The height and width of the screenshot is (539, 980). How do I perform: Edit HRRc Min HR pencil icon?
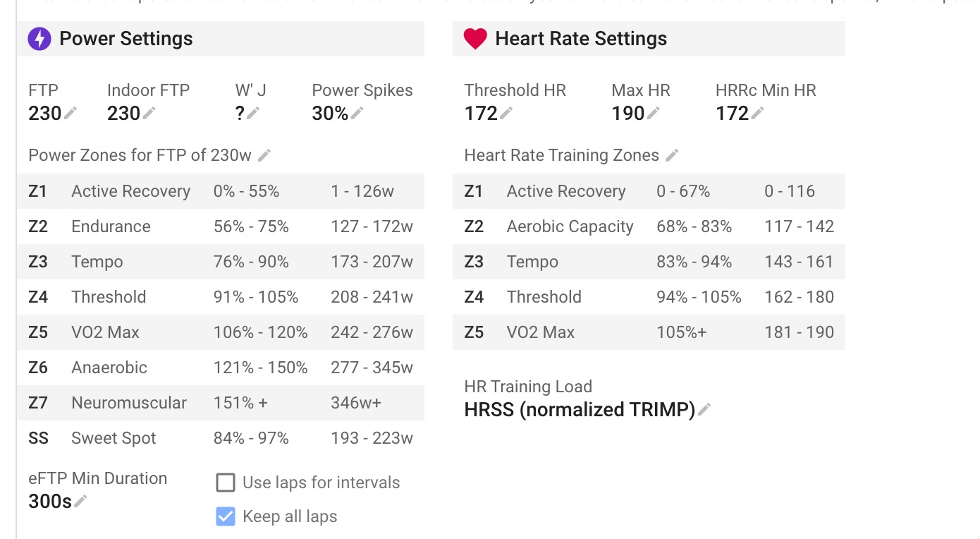tap(757, 113)
